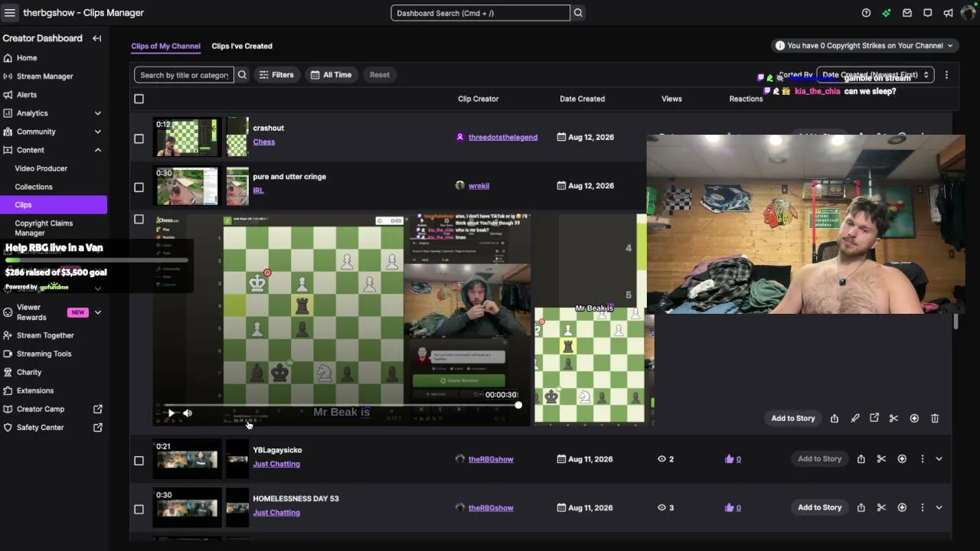Viewport: 980px width, 551px height.
Task: Open the Chess category link
Action: [x=264, y=142]
